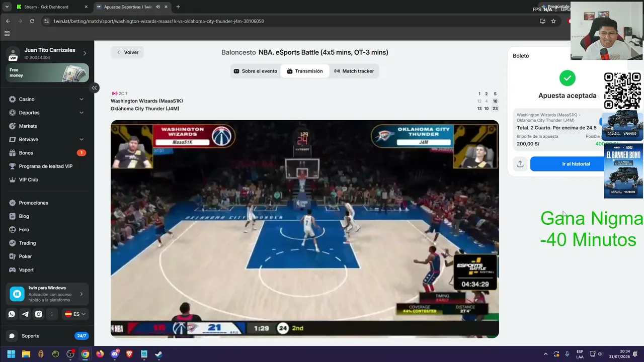Show hidden system tray icons
This screenshot has width=644, height=362.
point(545,354)
